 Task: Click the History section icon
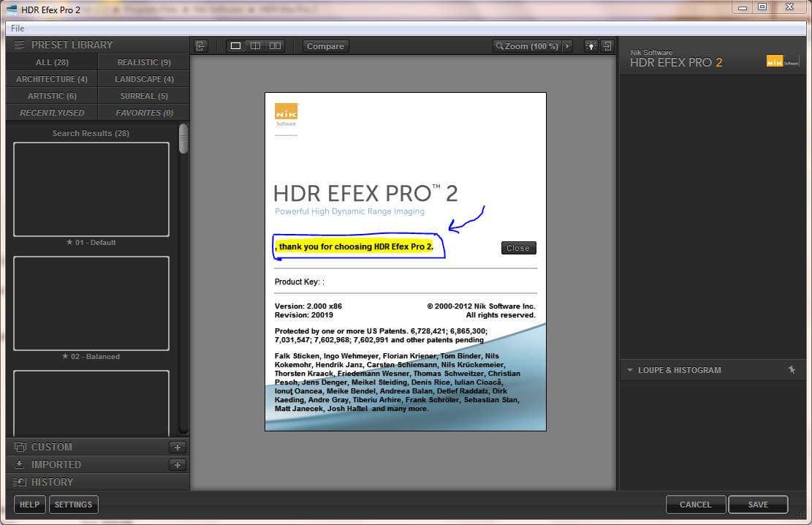pos(20,482)
